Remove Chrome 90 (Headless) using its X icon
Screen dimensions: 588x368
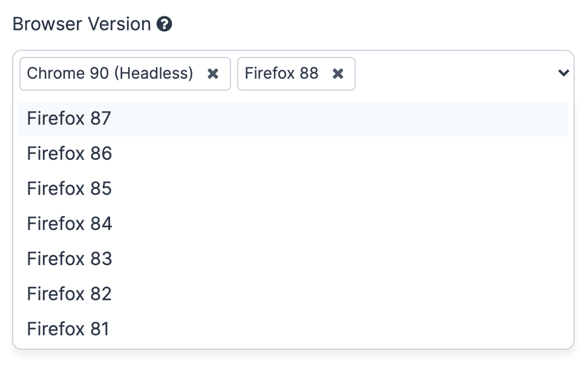(x=213, y=73)
